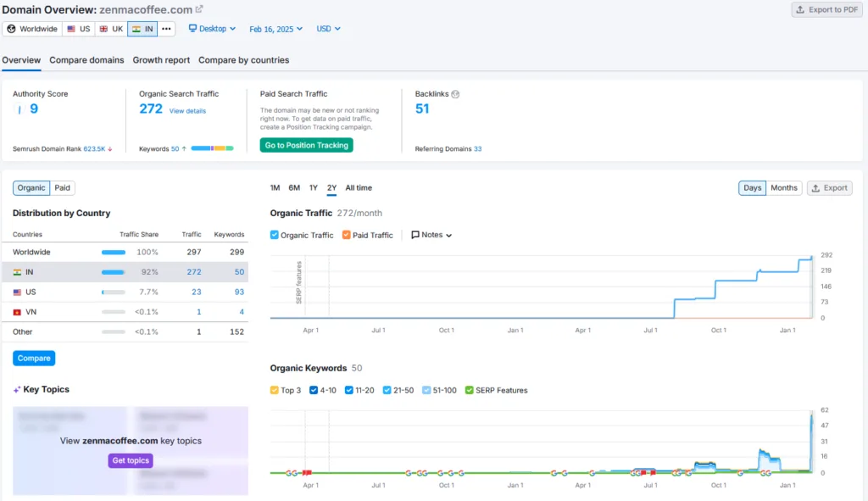This screenshot has height=501, width=868.
Task: Select the Other row in distribution table
Action: [125, 332]
